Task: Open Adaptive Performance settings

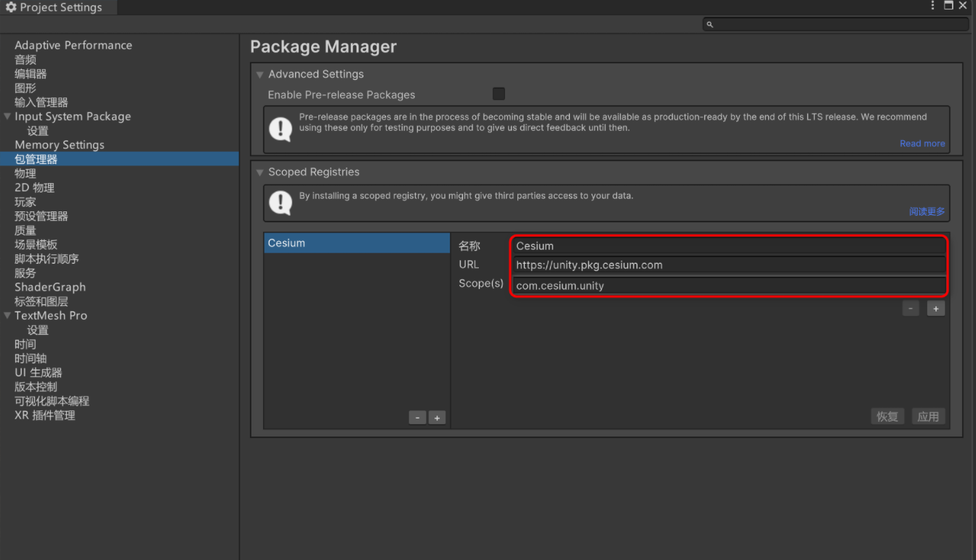Action: pyautogui.click(x=73, y=45)
